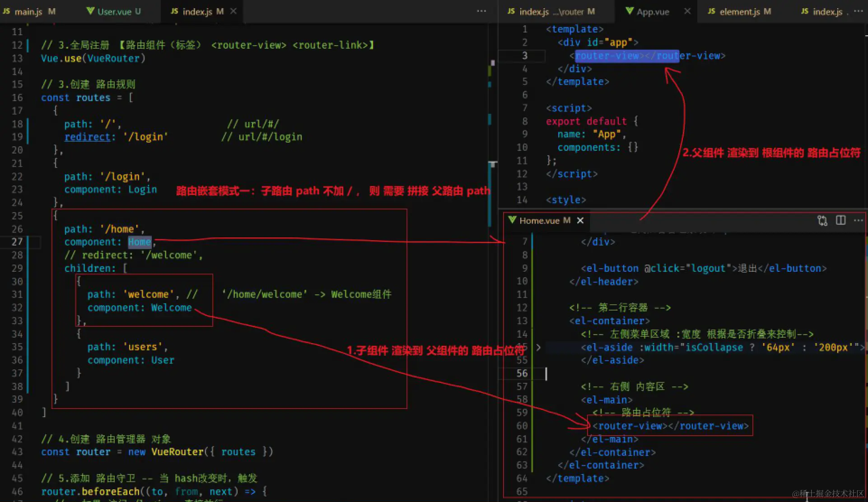Click JS icon on main.js tab

(x=6, y=11)
